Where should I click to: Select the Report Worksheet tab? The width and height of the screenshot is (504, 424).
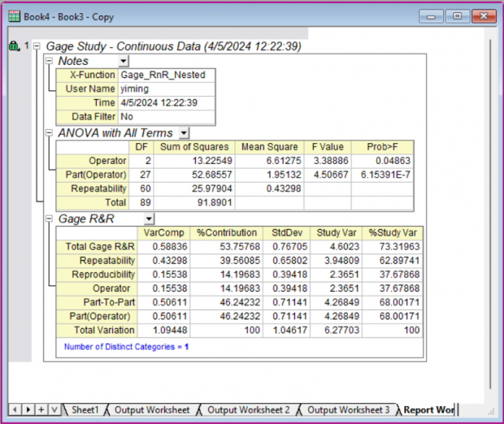[x=428, y=410]
